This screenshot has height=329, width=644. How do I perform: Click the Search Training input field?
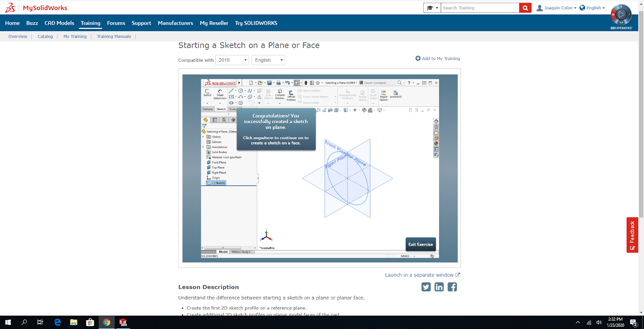480,8
